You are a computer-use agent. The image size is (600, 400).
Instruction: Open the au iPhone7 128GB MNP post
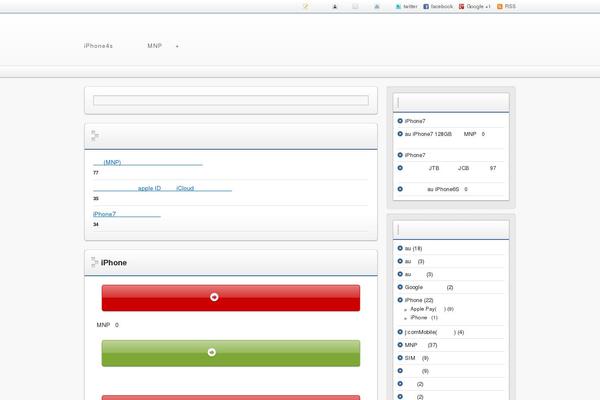[x=445, y=134]
